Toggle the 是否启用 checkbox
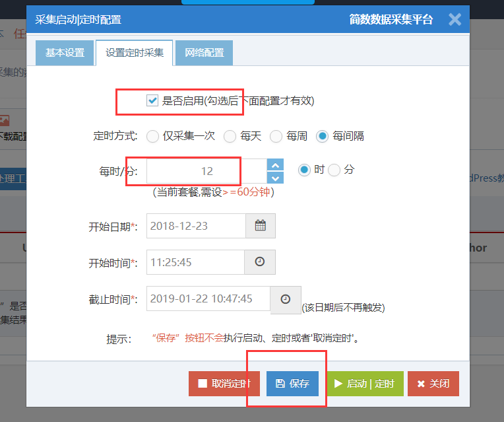Image resolution: width=504 pixels, height=422 pixels. (x=152, y=100)
